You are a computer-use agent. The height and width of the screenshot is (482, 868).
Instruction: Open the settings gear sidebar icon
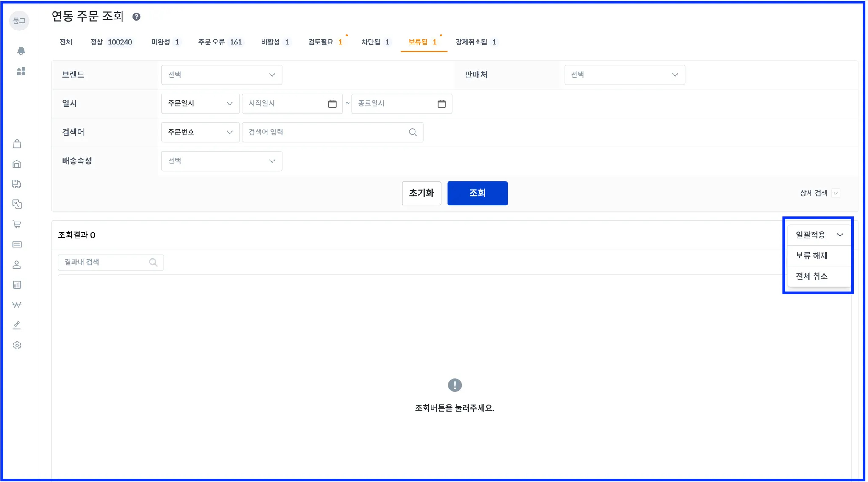17,346
